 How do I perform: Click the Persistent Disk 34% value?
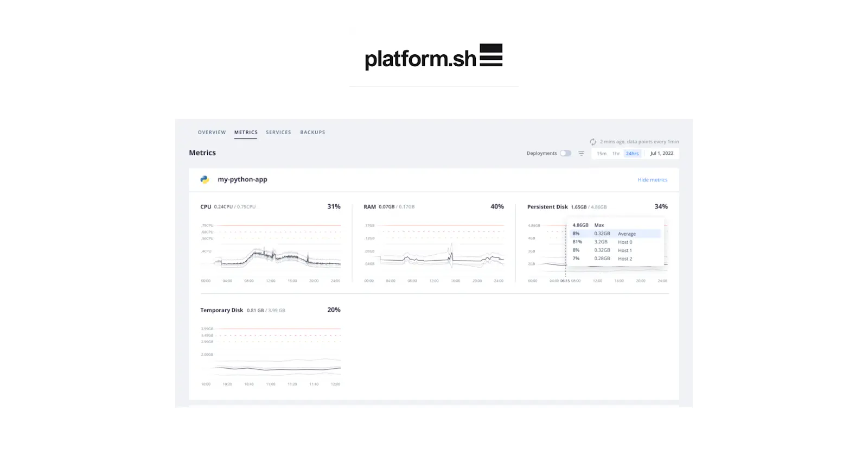(661, 207)
